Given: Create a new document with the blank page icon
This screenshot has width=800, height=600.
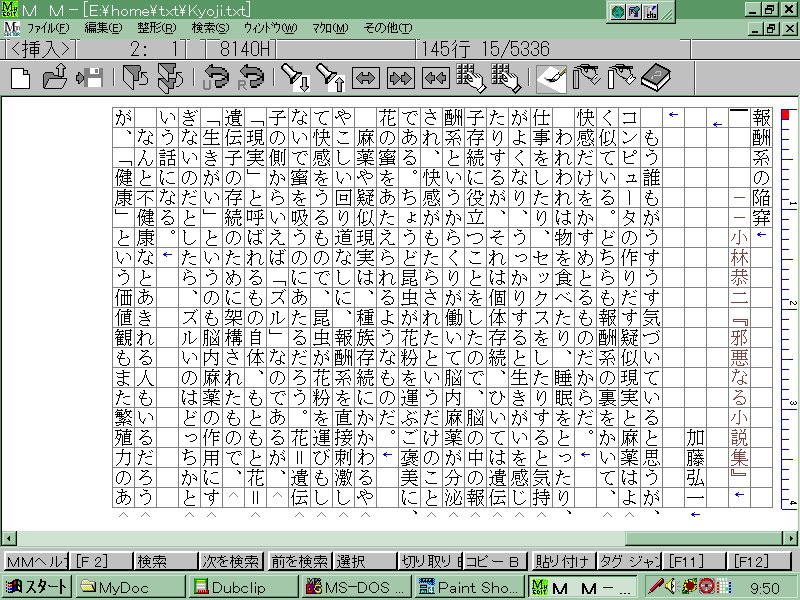Looking at the screenshot, I should 20,78.
